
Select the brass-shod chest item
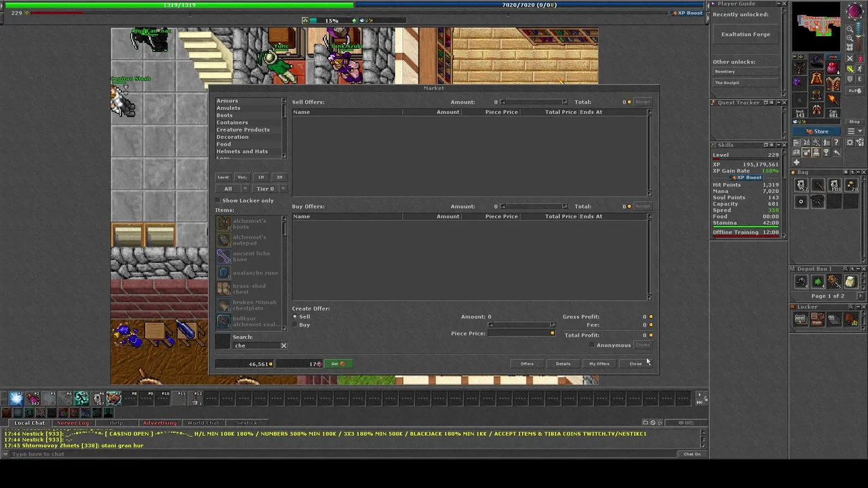[250, 289]
